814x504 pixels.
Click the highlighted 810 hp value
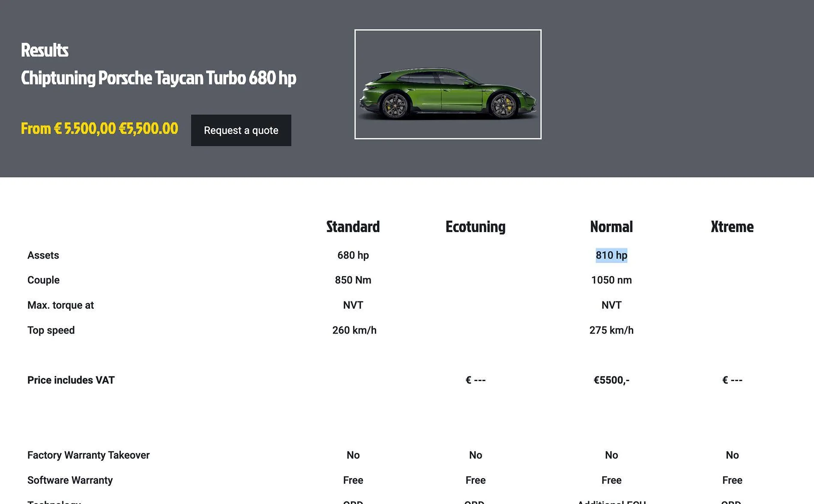(611, 255)
